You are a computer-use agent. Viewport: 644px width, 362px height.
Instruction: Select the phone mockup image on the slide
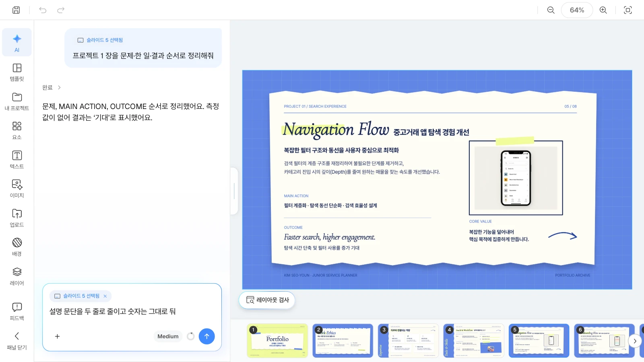pos(516,178)
